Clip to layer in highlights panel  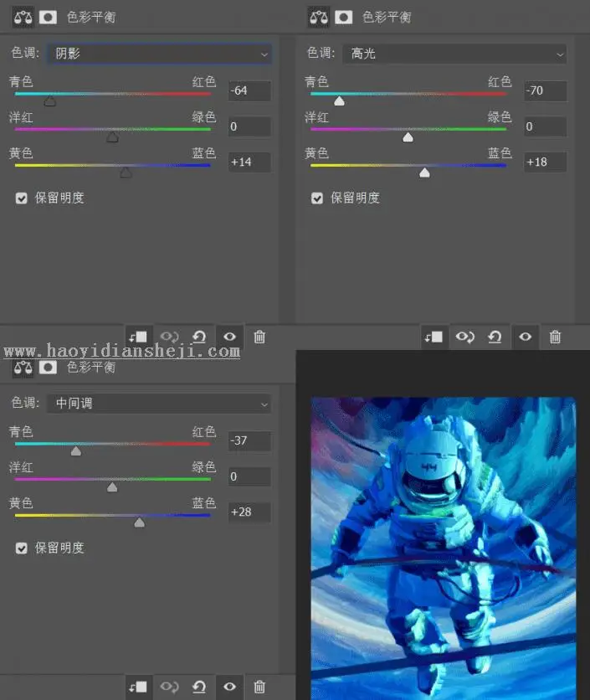(x=434, y=337)
